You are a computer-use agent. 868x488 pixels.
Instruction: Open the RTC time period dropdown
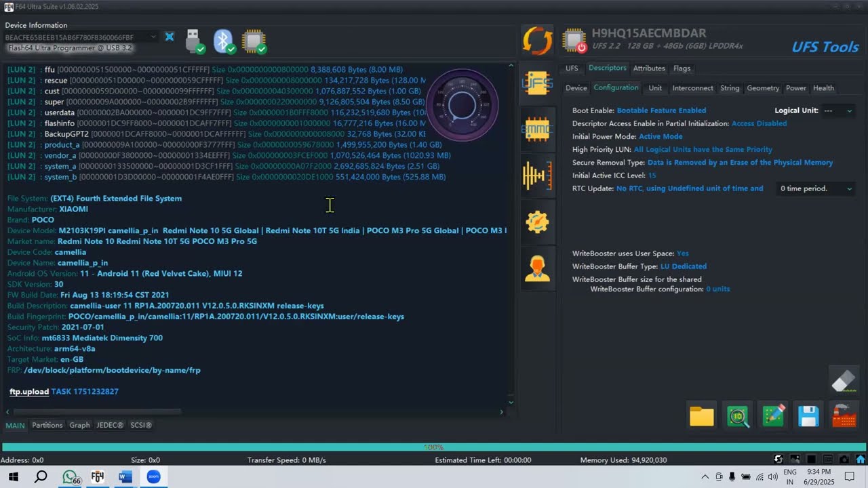coord(815,188)
